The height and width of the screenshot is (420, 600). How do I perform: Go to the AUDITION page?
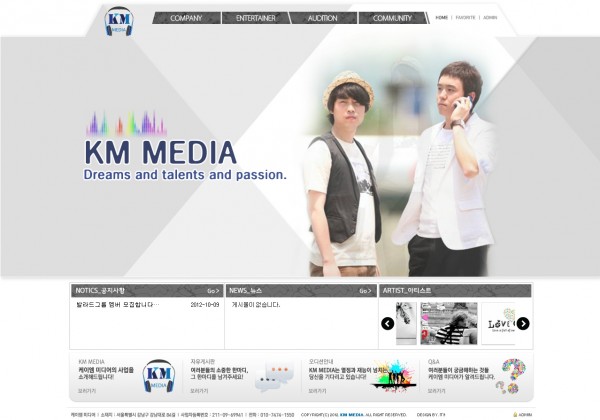click(322, 18)
